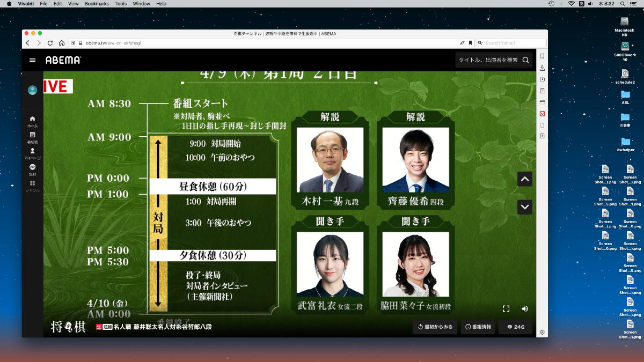
Task: Go forward in Vivaldi browser
Action: coord(39,43)
